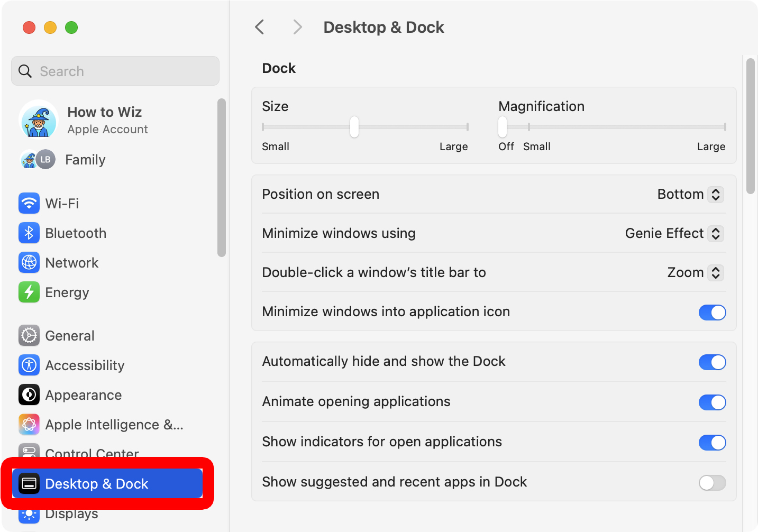The height and width of the screenshot is (532, 758).
Task: Disable Minimize windows into application icon
Action: coord(712,313)
